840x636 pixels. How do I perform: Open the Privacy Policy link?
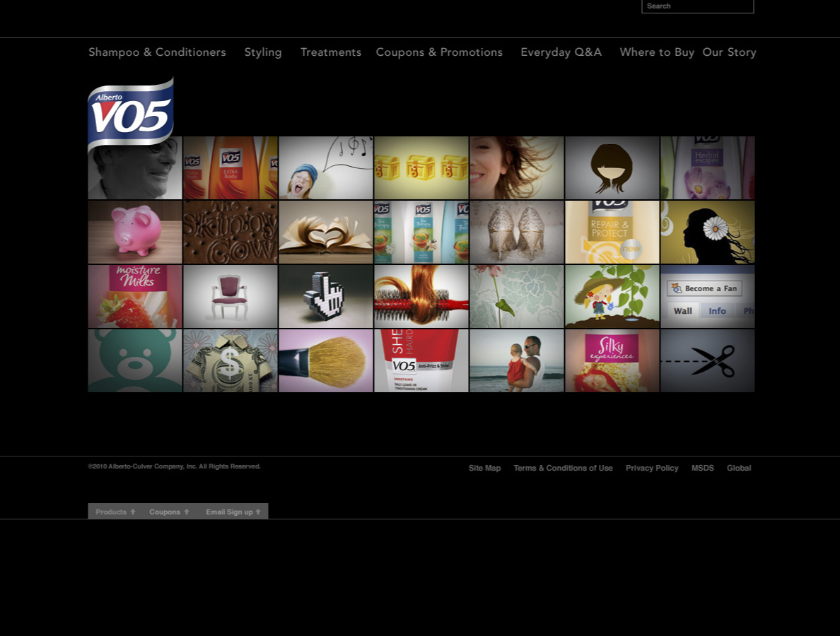652,468
